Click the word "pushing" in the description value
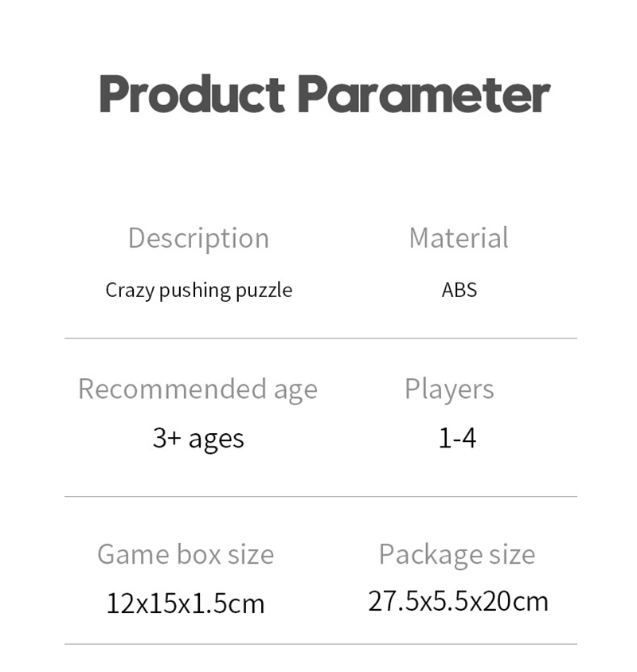Viewport: 637px width, 672px height. coord(194,291)
